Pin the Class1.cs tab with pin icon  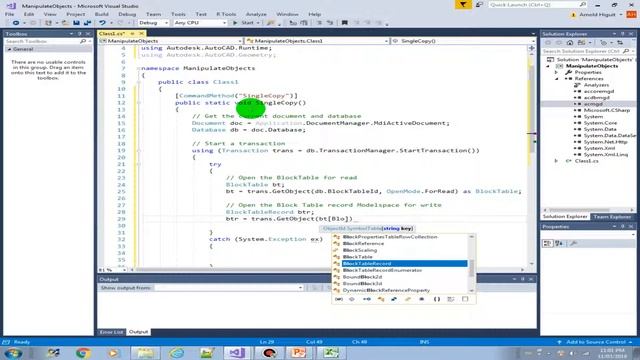coord(132,33)
